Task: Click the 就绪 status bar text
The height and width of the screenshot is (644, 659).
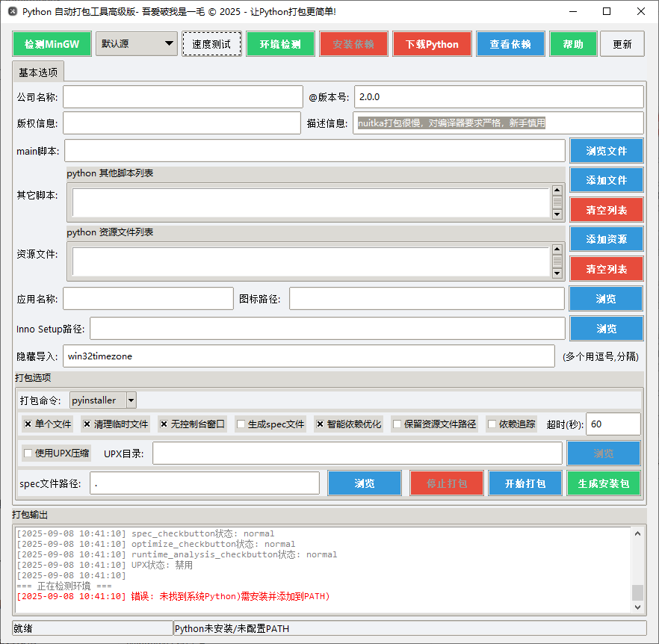Action: 22,628
